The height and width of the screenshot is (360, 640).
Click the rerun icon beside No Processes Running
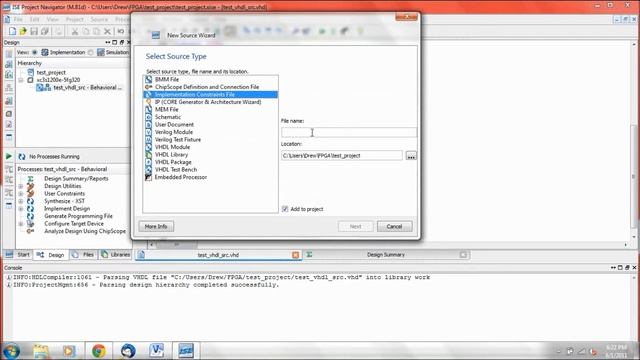pos(22,156)
